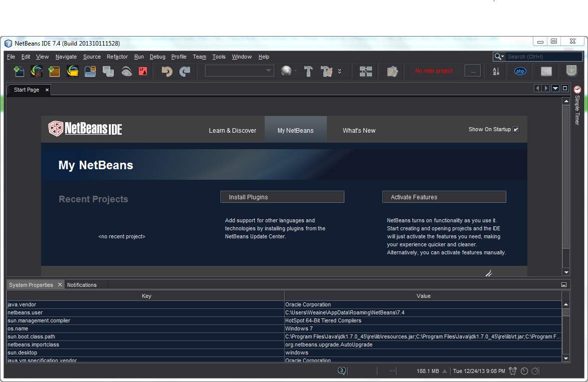588x382 pixels.
Task: Click the stopwatch icon in status bar
Action: (x=535, y=371)
